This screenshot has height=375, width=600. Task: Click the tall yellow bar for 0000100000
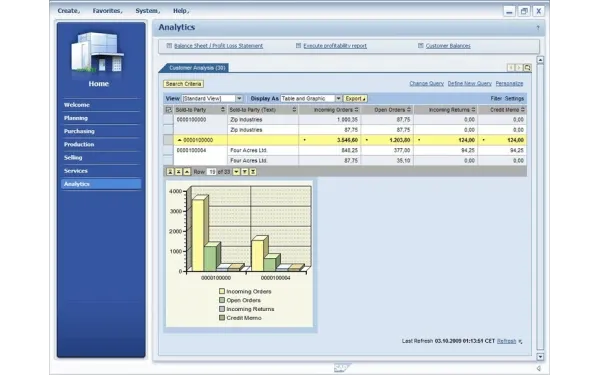[x=198, y=235]
